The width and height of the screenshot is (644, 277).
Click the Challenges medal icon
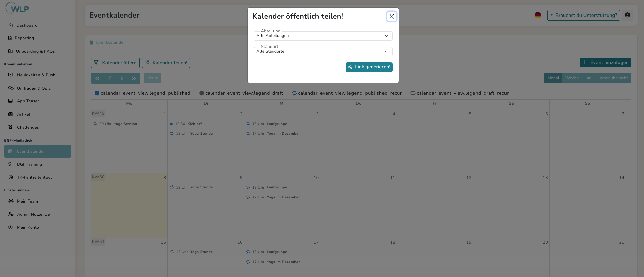[x=11, y=127]
